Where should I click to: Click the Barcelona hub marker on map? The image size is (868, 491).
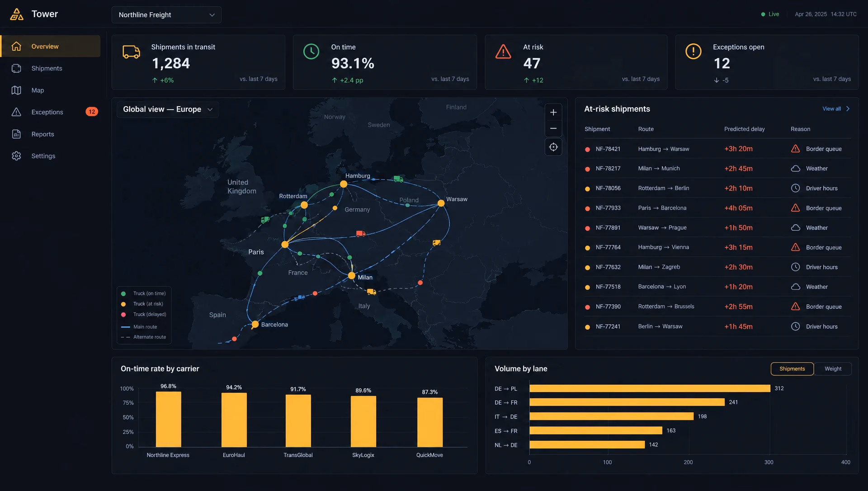point(255,324)
